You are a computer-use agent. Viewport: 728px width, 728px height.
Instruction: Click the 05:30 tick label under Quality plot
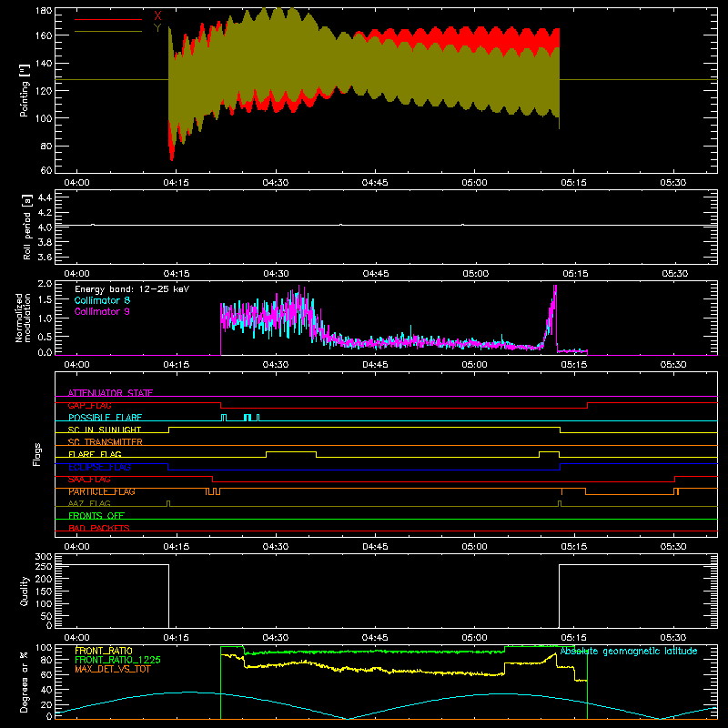(673, 638)
